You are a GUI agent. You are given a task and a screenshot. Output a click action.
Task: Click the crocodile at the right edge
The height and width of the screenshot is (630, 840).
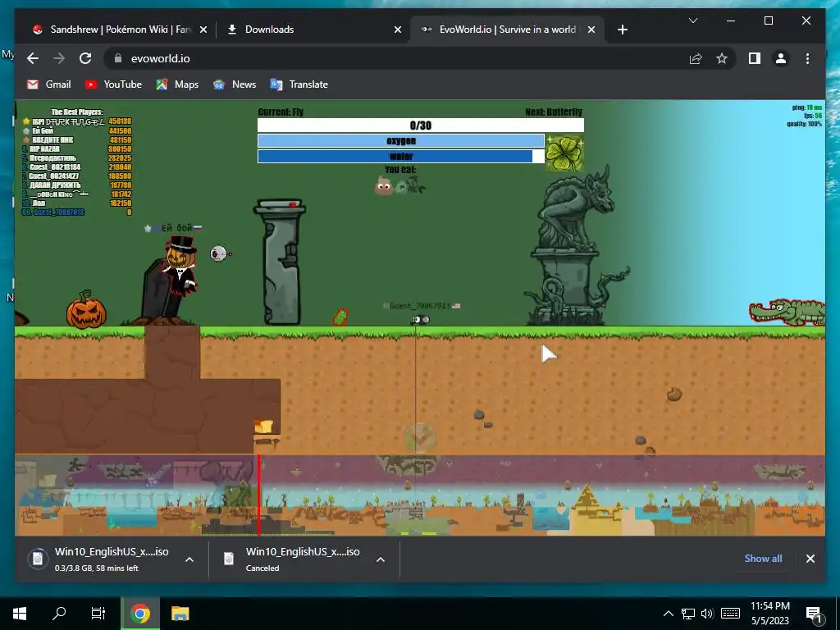787,313
